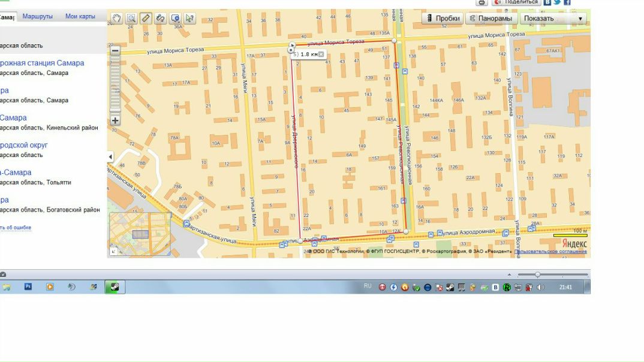Select the hand pan tool
Viewport: 644px width, 362px height.
(116, 18)
